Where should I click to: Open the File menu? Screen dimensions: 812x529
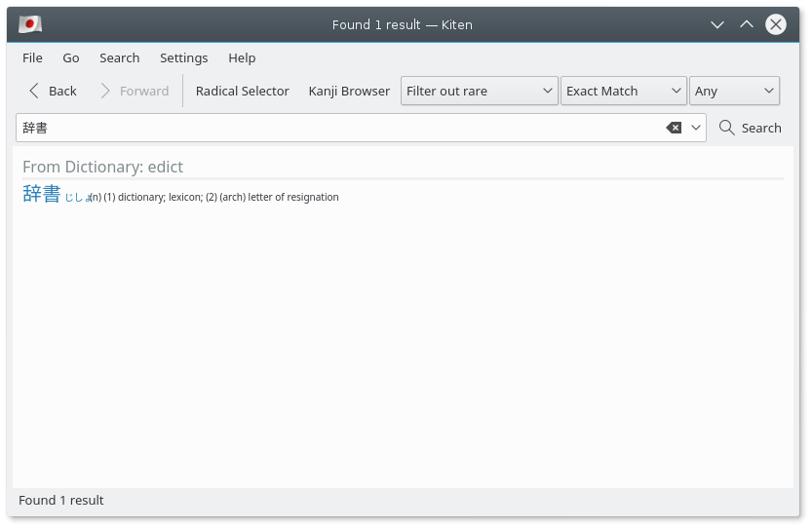pos(32,58)
